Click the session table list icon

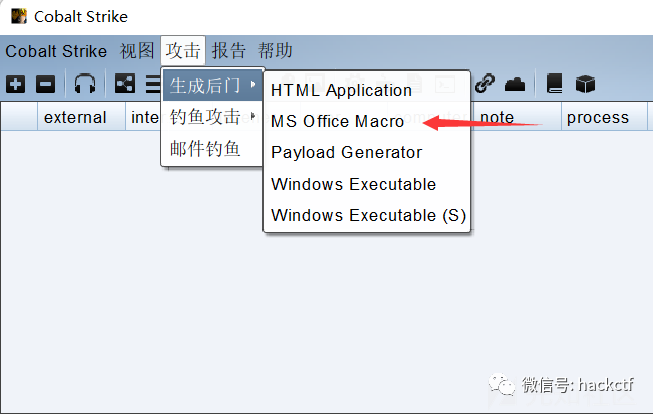point(153,84)
